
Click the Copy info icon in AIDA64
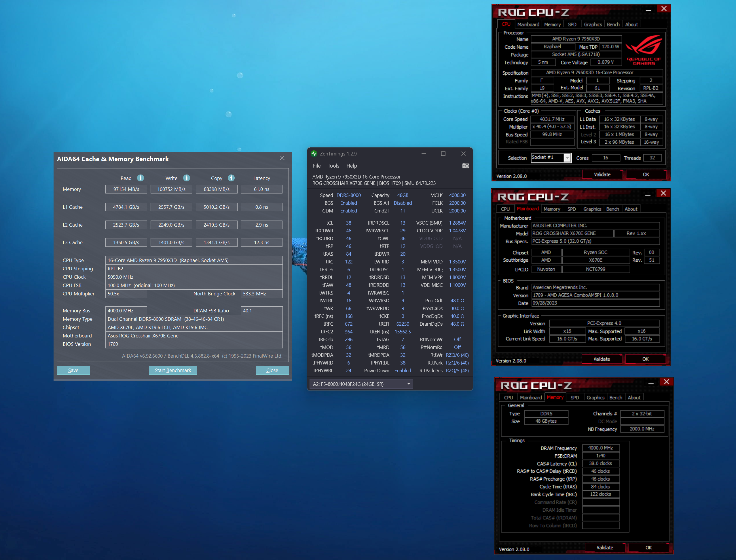(231, 178)
